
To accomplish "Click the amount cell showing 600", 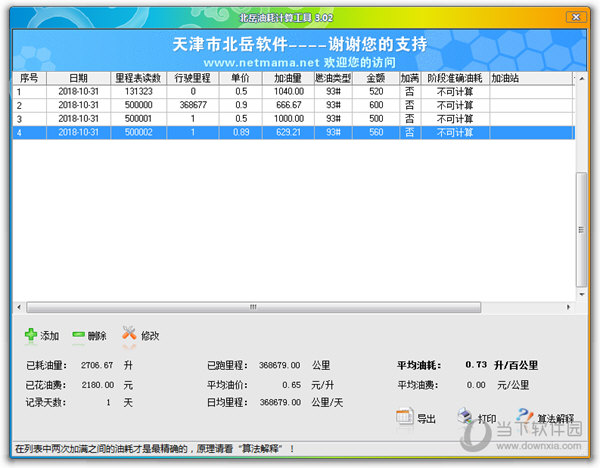I will [376, 105].
